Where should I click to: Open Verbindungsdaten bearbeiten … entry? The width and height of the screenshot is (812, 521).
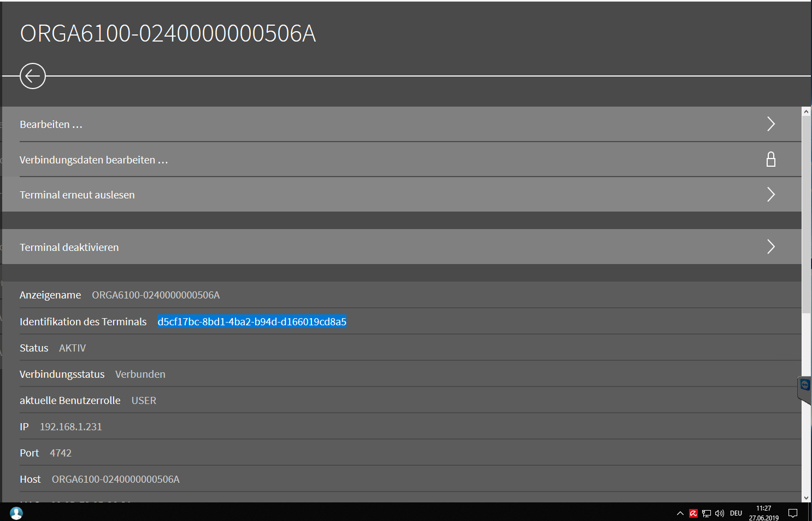click(402, 160)
